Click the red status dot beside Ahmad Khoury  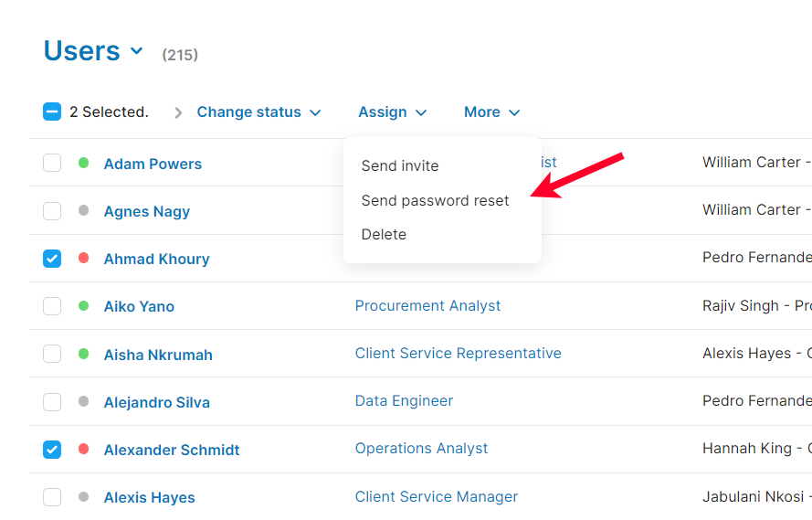(x=83, y=259)
